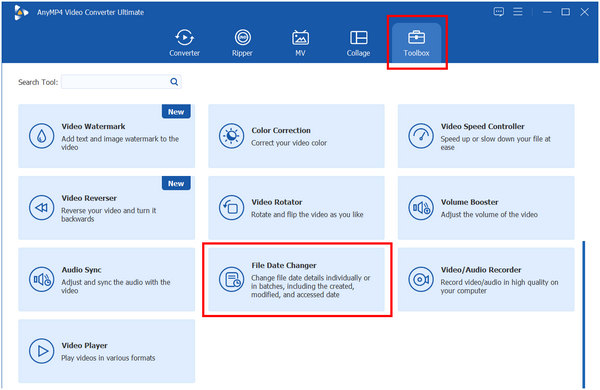This screenshot has width=600, height=390.
Task: Click 'Rotate and flip the video' description
Action: (x=307, y=214)
